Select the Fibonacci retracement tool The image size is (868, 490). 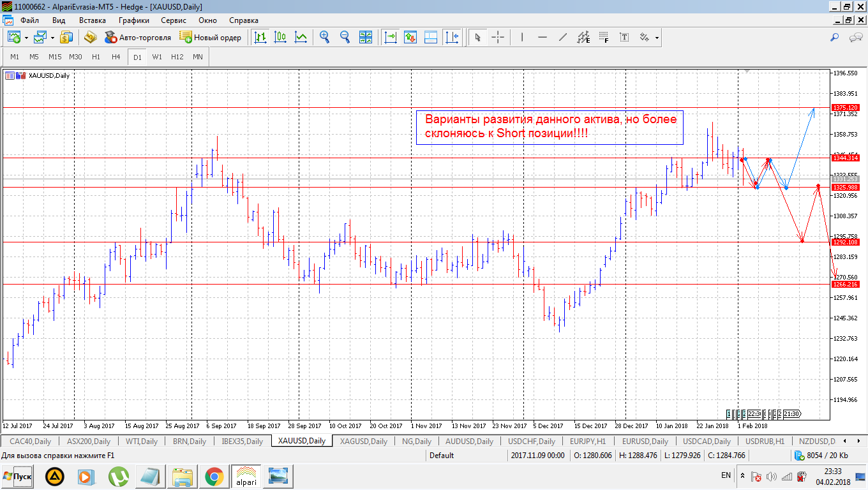coord(604,38)
